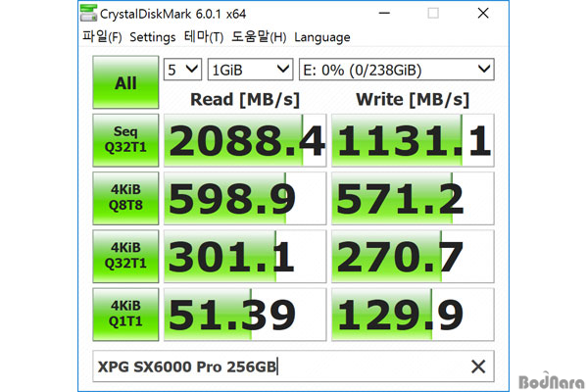Viewport: 588px width, 392px height.
Task: Click the Read [MB/s] column header
Action: (245, 100)
